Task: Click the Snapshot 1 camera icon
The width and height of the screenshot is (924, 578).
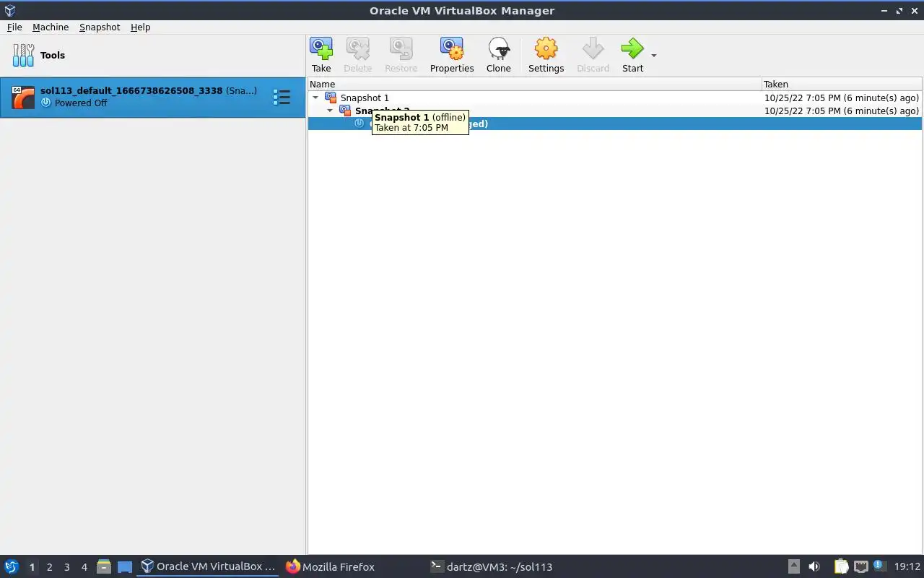Action: pos(331,98)
